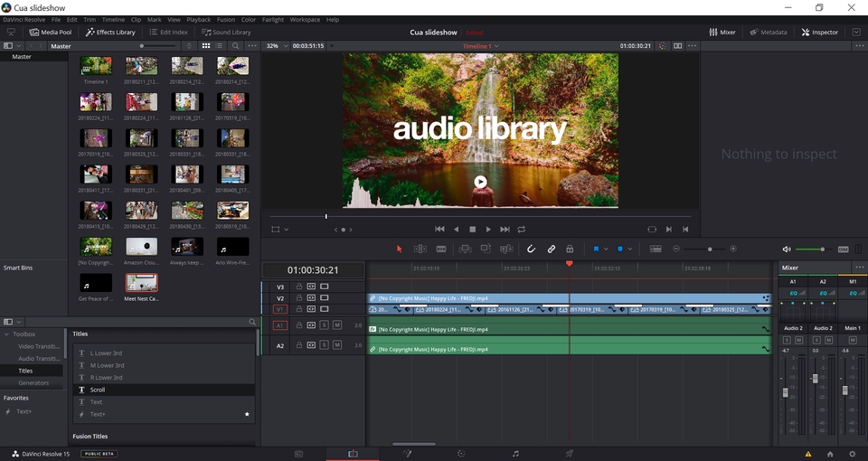Open the Fairlight menu

coord(273,19)
